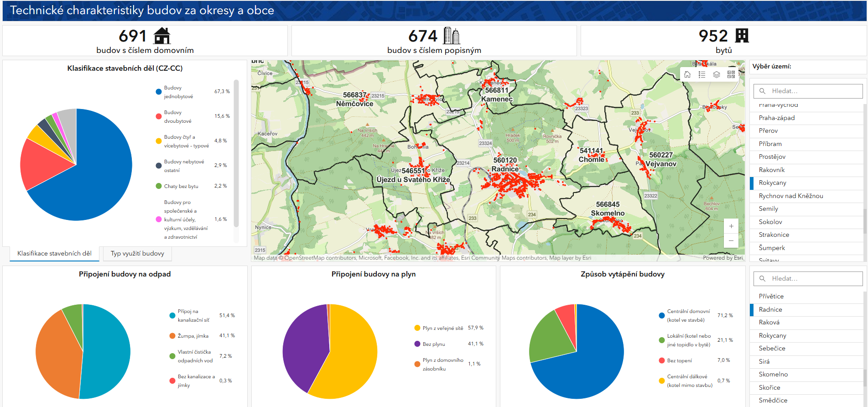This screenshot has width=868, height=407.
Task: Open the map layers stack icon
Action: [717, 74]
